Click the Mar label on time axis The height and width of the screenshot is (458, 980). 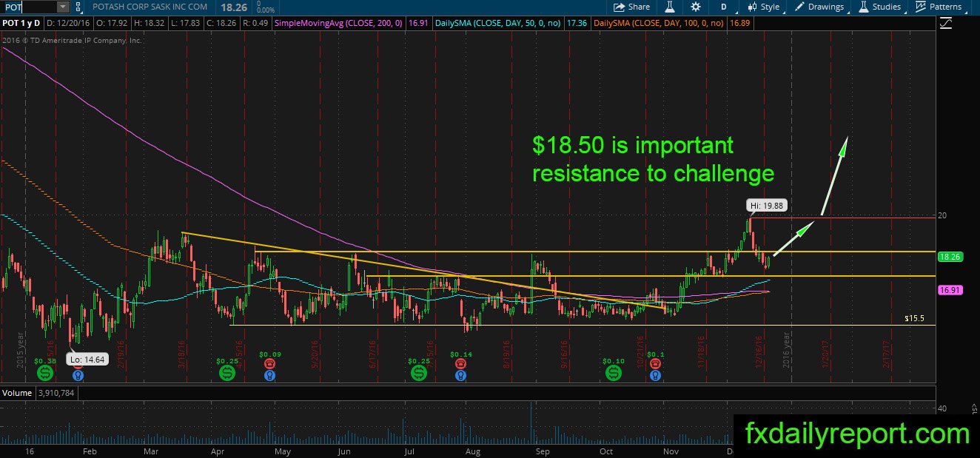(x=150, y=451)
